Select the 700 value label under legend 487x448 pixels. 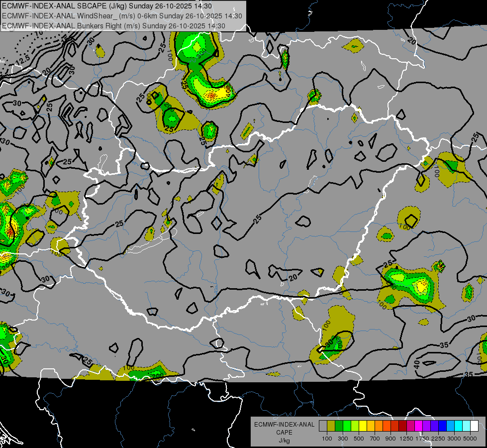(x=375, y=439)
